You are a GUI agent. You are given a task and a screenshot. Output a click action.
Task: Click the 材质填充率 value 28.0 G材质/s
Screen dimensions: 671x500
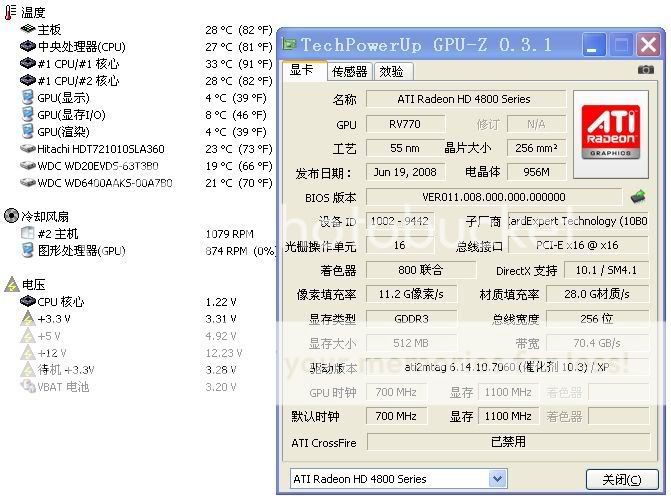coord(597,294)
